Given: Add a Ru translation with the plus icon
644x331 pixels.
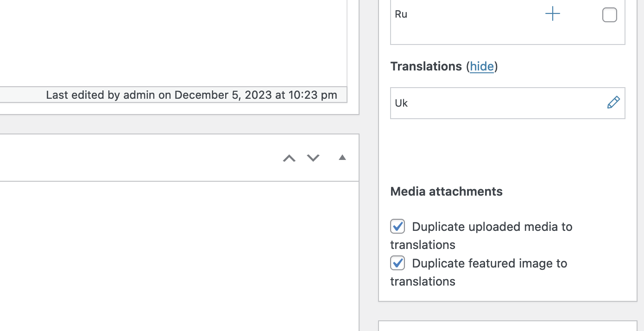Looking at the screenshot, I should click(x=552, y=14).
